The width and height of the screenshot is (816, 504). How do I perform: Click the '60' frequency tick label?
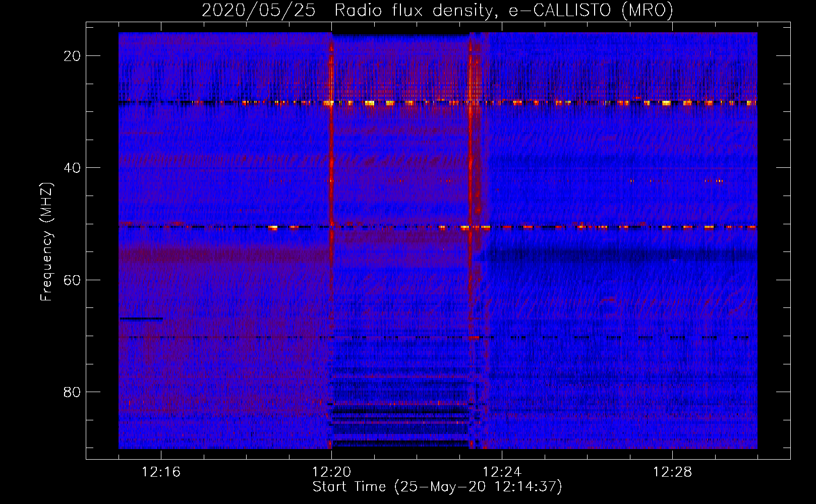[x=72, y=280]
